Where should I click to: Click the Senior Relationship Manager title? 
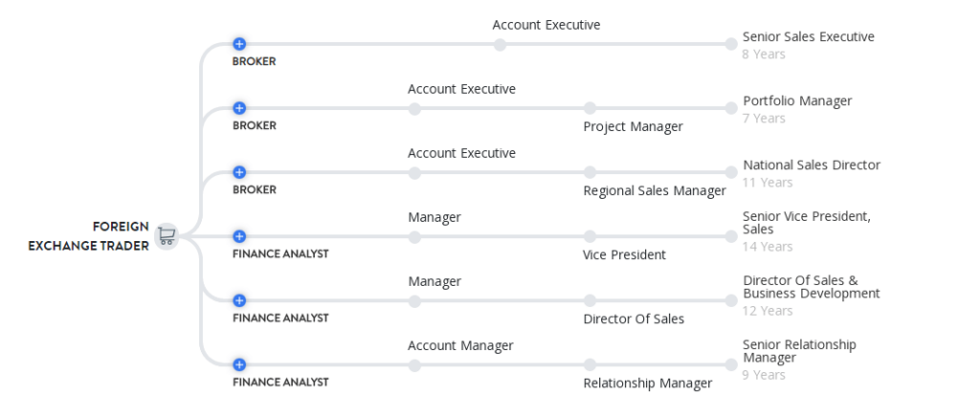coord(799,351)
